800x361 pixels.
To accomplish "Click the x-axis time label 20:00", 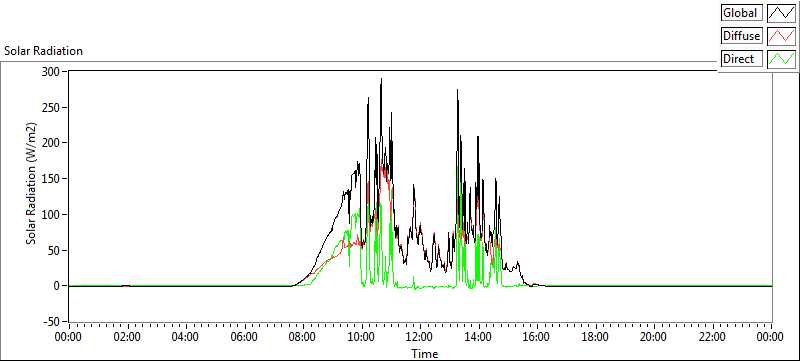I will 654,337.
